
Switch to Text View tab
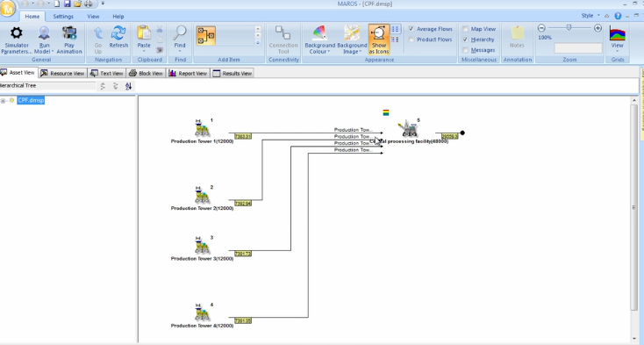tap(107, 73)
